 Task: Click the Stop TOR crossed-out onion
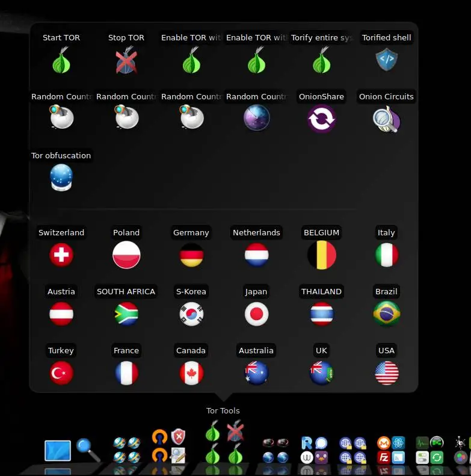[126, 60]
